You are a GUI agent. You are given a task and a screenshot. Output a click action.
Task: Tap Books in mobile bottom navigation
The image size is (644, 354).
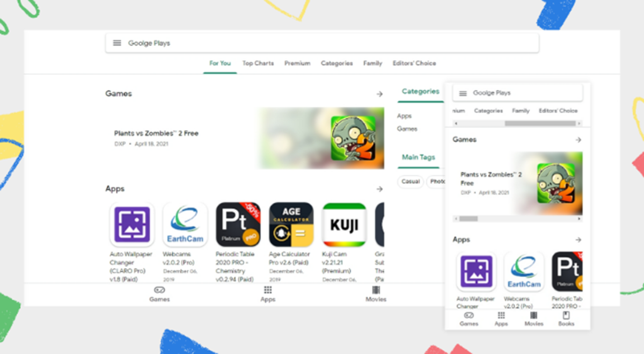click(566, 319)
